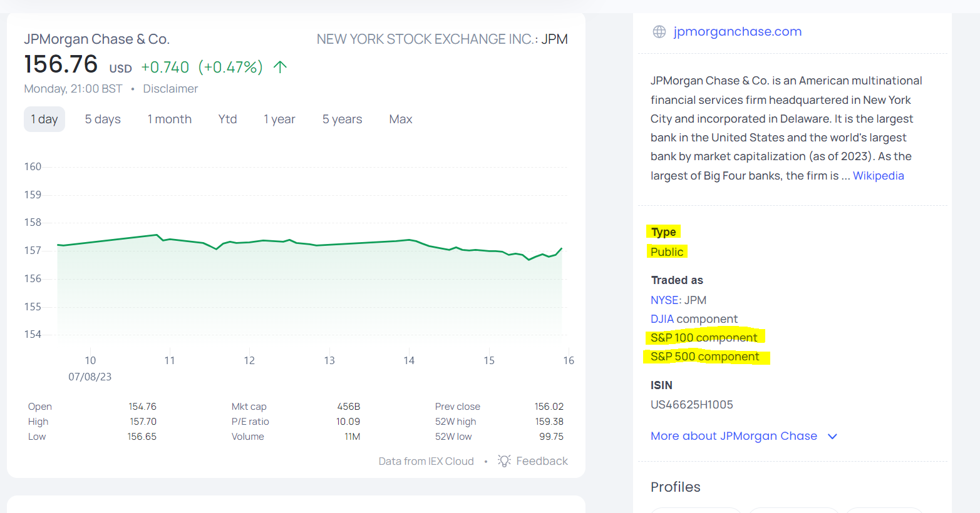Click the green up-arrow price change icon
The width and height of the screenshot is (980, 513).
point(280,67)
